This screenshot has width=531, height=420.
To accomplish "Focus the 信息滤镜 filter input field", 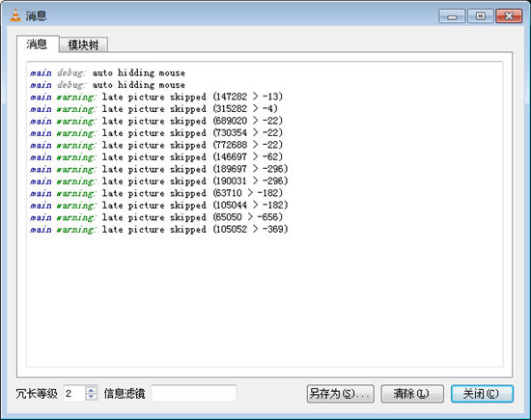I will click(x=194, y=394).
